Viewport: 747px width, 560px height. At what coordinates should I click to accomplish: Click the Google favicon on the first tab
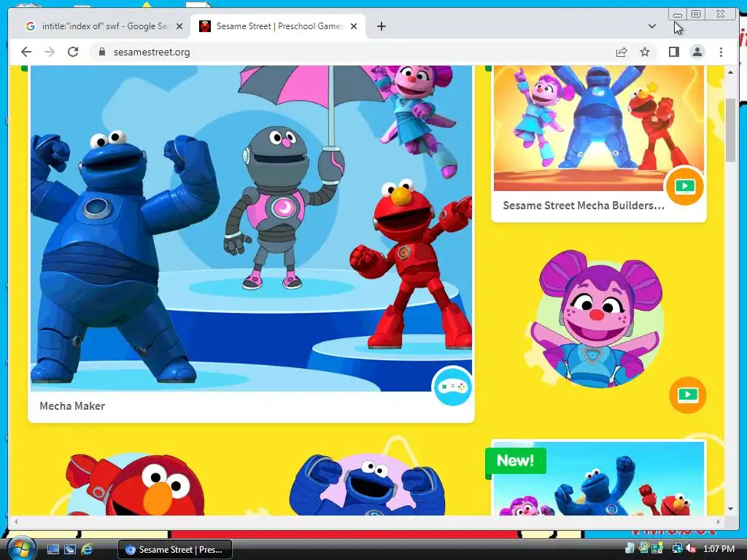point(31,26)
